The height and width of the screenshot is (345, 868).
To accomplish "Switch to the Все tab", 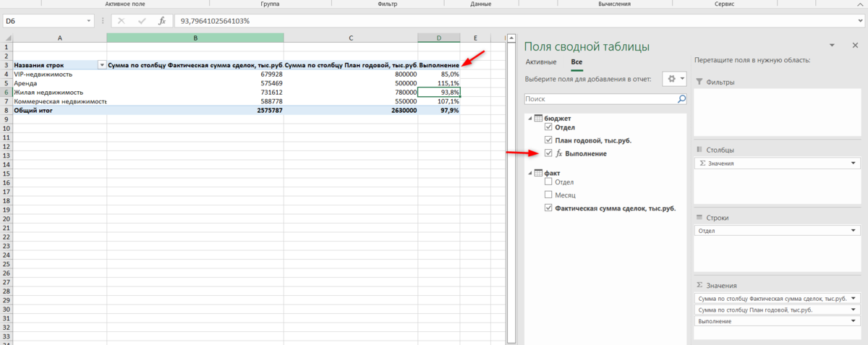I will coord(576,62).
